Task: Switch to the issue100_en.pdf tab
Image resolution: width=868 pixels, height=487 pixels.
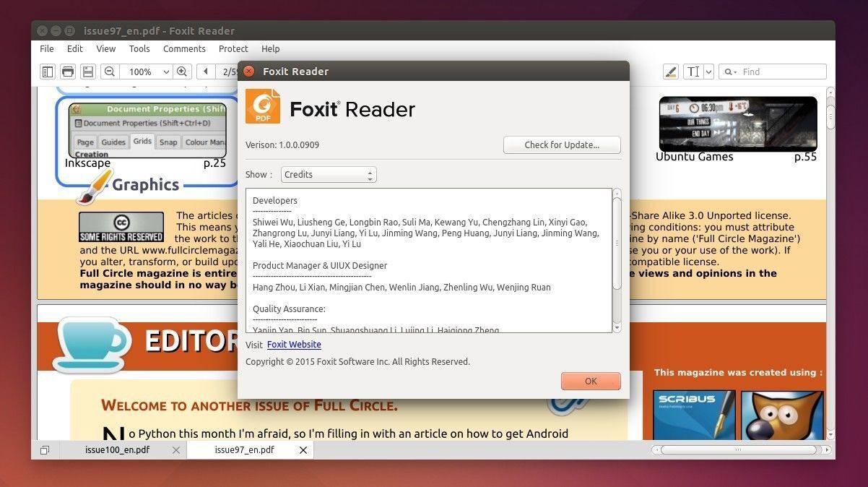Action: click(x=117, y=449)
